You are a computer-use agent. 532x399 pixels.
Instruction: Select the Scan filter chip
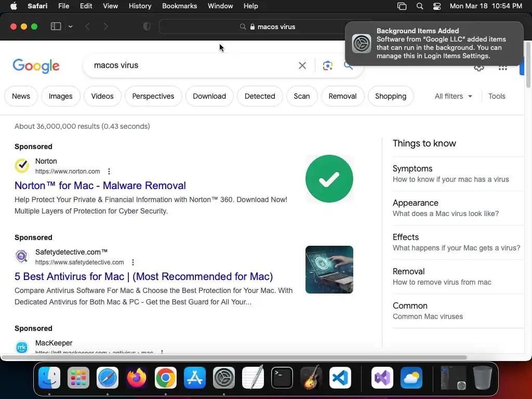[302, 96]
